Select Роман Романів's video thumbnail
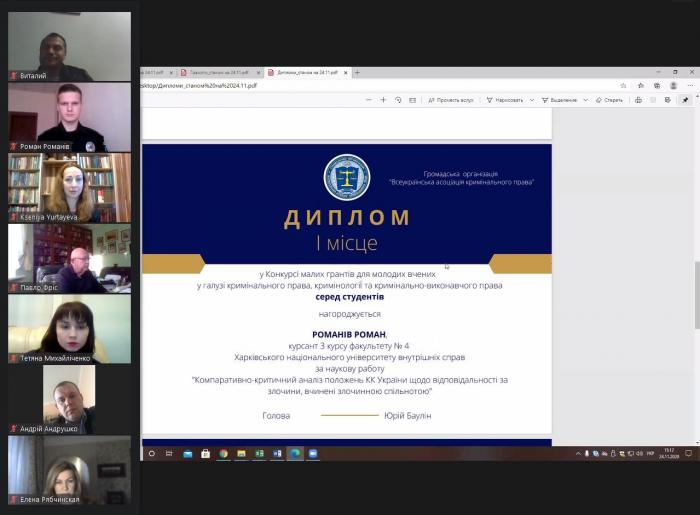 coord(69,117)
